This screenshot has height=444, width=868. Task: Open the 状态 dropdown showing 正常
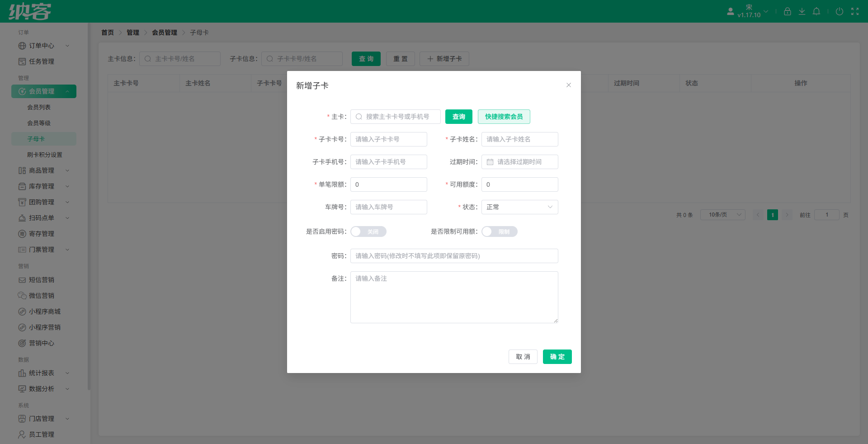(x=519, y=207)
